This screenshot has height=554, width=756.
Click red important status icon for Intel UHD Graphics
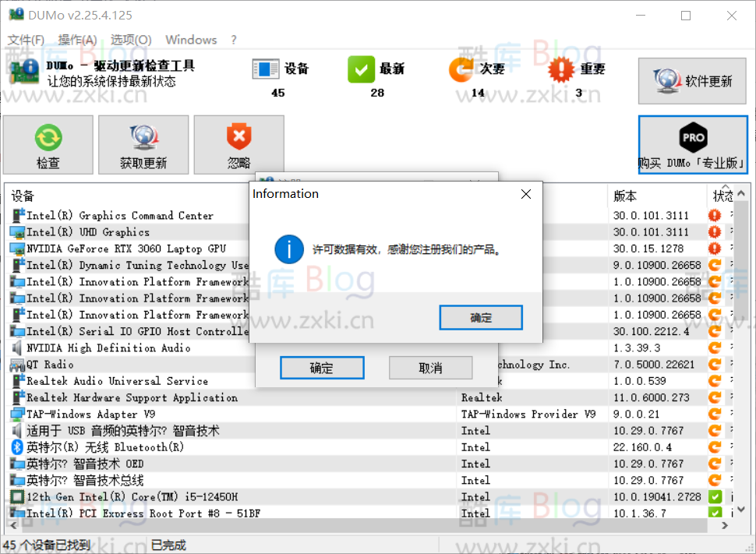(714, 232)
